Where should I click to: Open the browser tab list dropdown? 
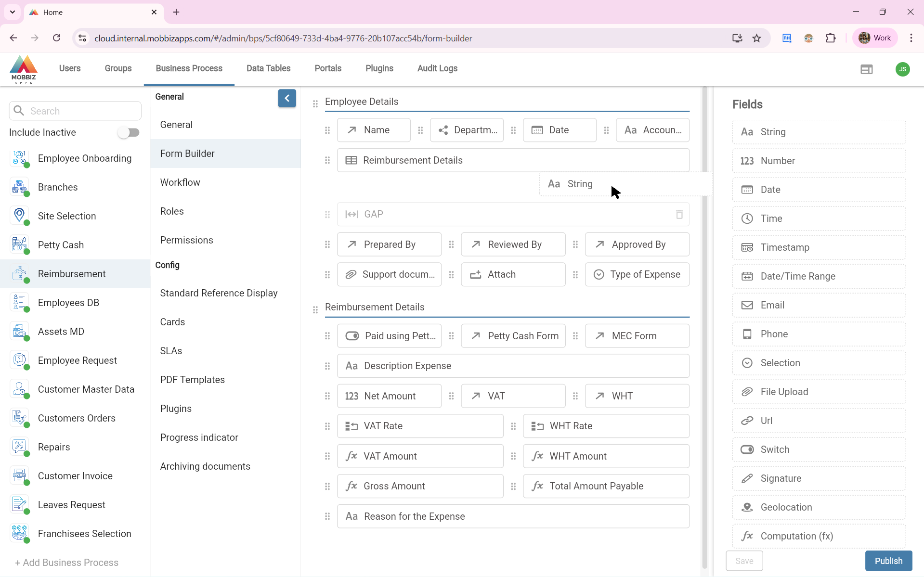tap(13, 12)
